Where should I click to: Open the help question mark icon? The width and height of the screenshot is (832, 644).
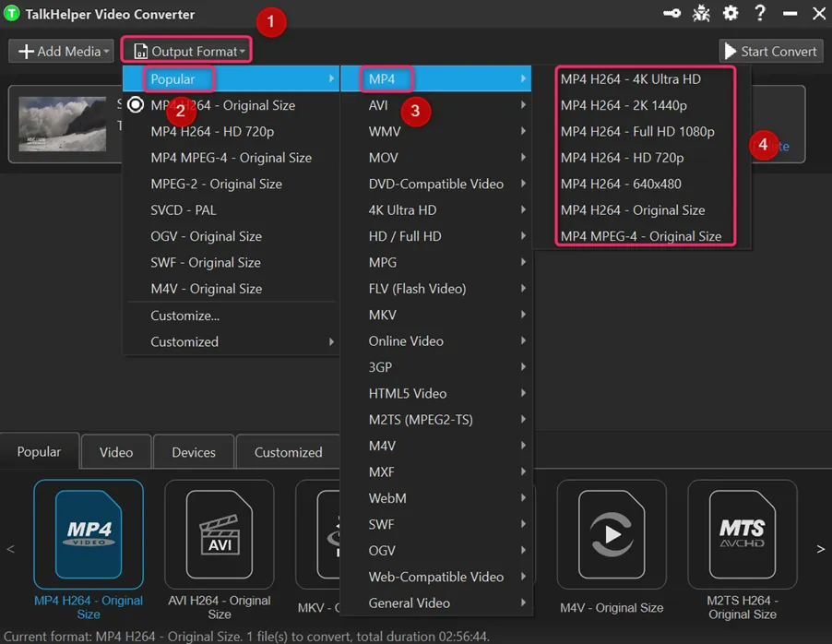(760, 13)
